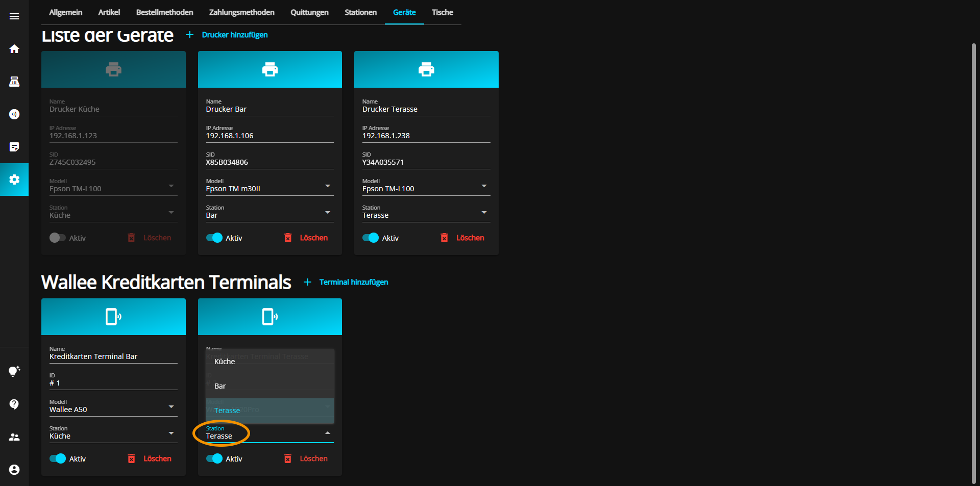Click the round contactless icon in sidebar
The width and height of the screenshot is (980, 486).
pyautogui.click(x=14, y=114)
